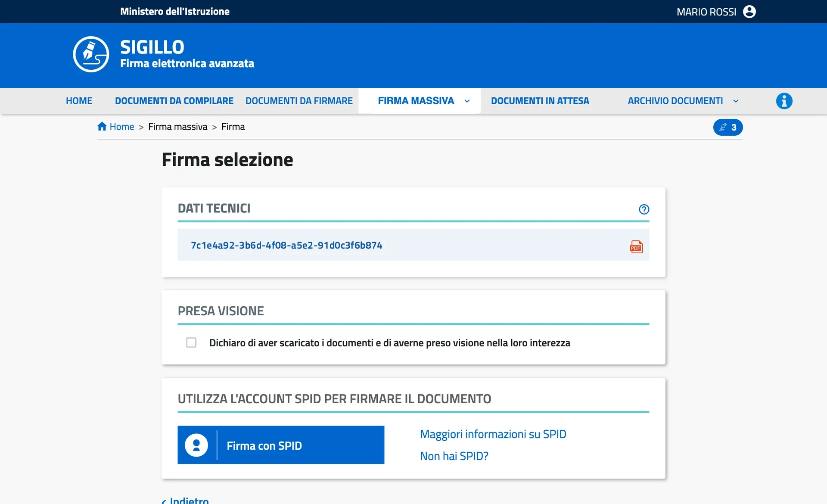
Task: Click the Firma con SPID button
Action: (x=281, y=445)
